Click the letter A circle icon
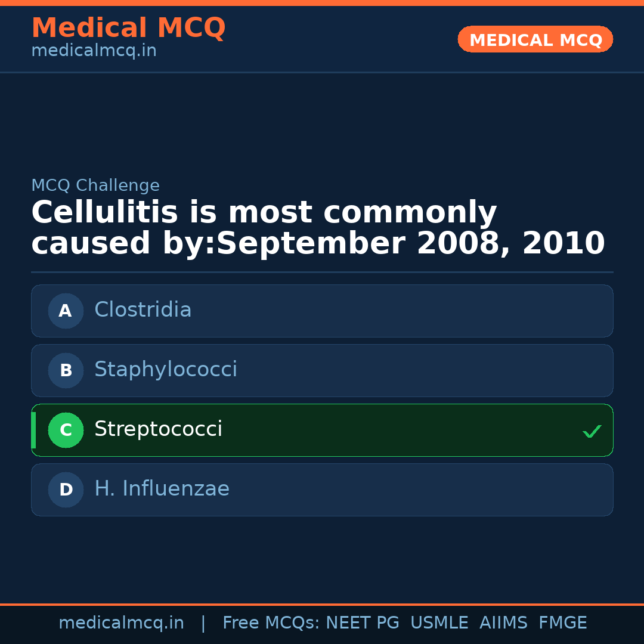 [x=66, y=311]
